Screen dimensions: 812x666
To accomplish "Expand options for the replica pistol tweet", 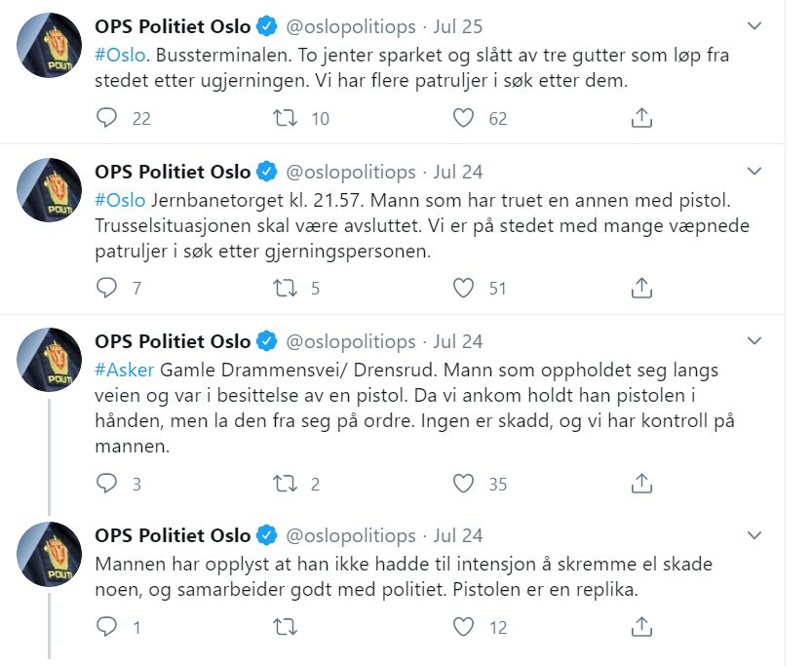I will (754, 535).
